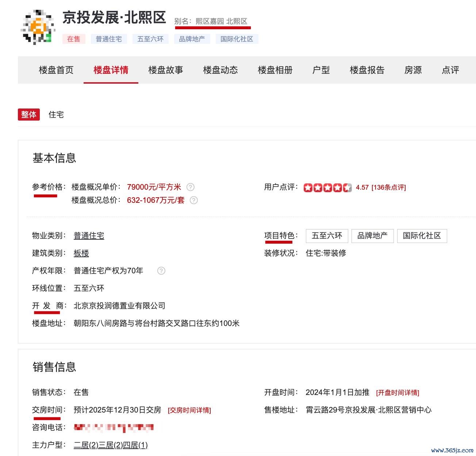Click the 京投发展·北熙区 title

pyautogui.click(x=114, y=18)
